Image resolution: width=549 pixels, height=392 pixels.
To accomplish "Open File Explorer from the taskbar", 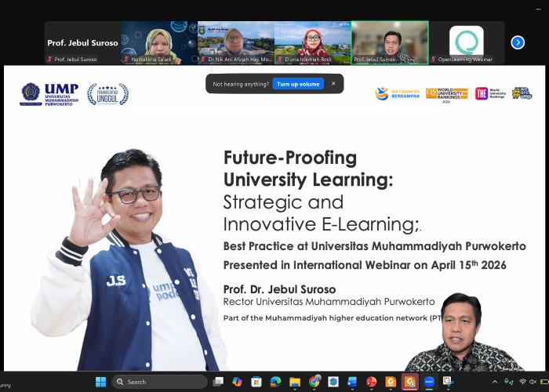I will (x=295, y=382).
